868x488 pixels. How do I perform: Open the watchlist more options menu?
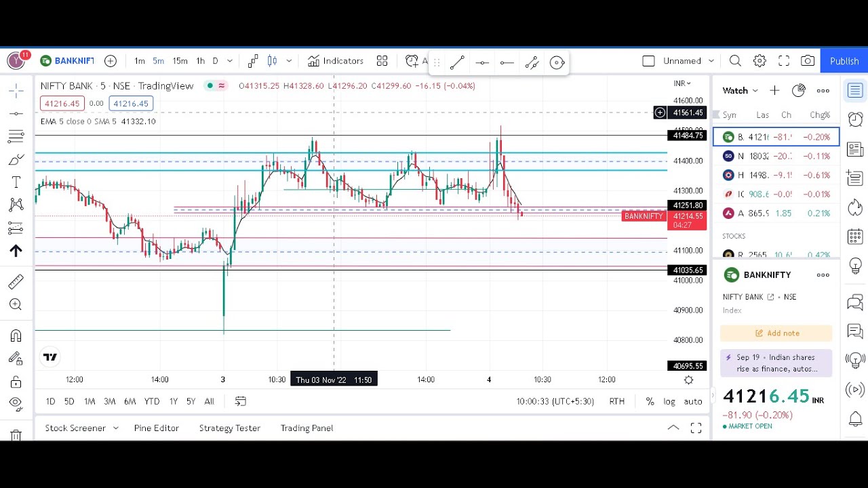point(823,90)
